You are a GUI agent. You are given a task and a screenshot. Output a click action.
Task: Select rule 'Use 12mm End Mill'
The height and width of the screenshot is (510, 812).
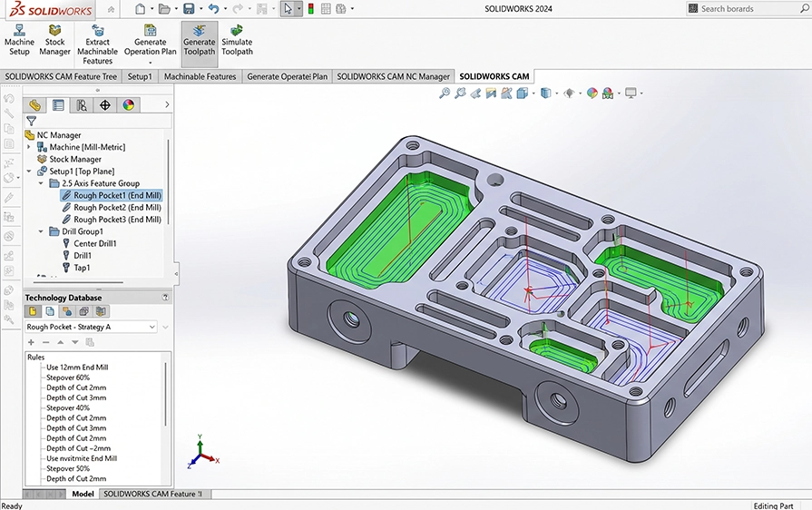point(77,368)
